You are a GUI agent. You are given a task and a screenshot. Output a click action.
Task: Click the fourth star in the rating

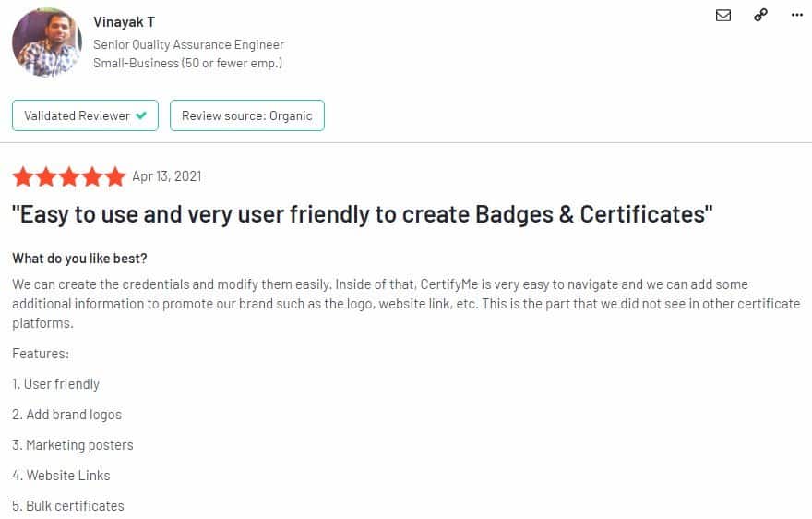tap(92, 176)
